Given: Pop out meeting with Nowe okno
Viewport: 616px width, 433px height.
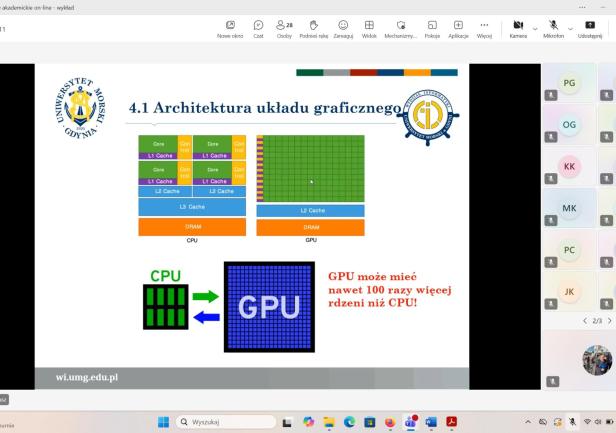Looking at the screenshot, I should (230, 28).
